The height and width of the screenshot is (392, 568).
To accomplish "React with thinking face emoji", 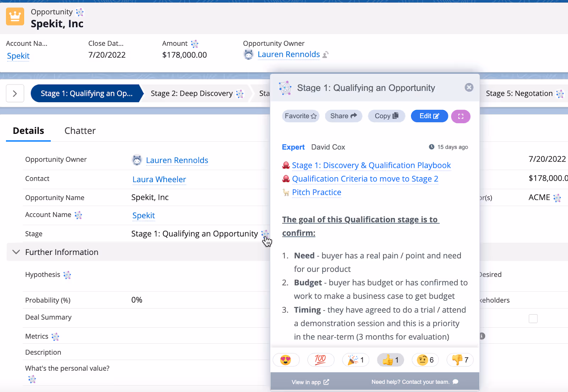I will tap(425, 360).
